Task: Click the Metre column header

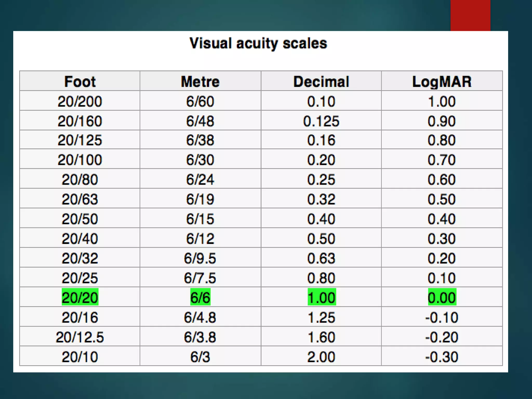Action: pos(200,82)
